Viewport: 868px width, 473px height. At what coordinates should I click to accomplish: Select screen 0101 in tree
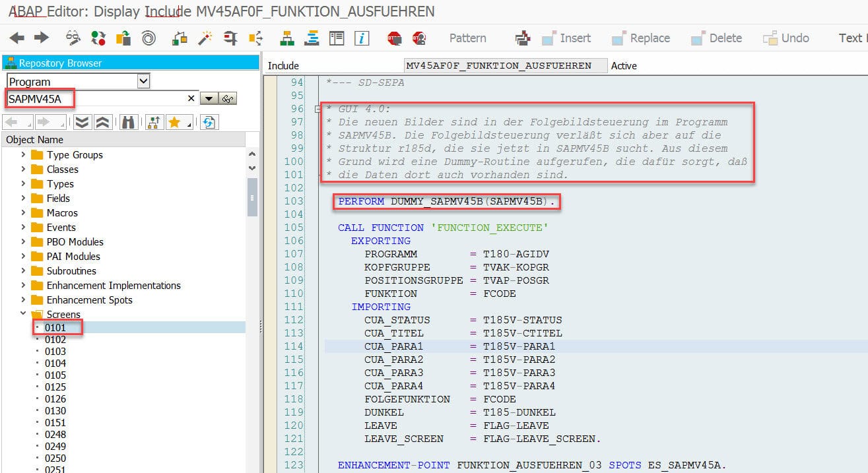[55, 327]
